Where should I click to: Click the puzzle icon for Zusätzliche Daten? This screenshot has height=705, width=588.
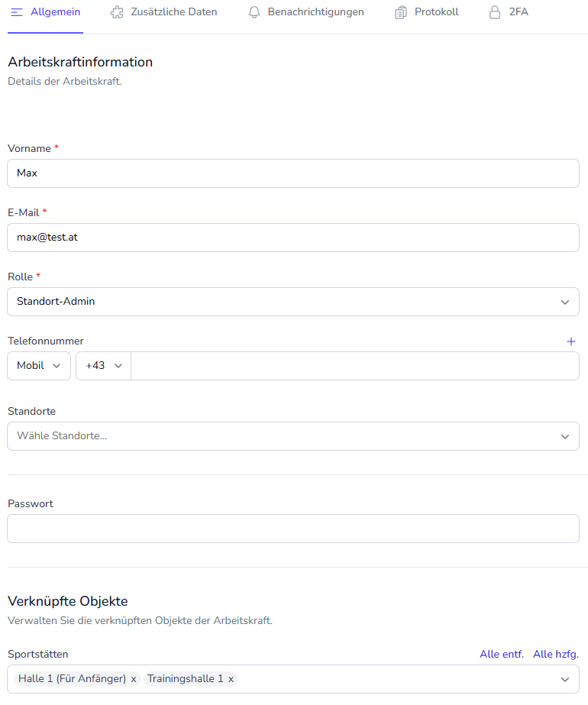pos(117,12)
